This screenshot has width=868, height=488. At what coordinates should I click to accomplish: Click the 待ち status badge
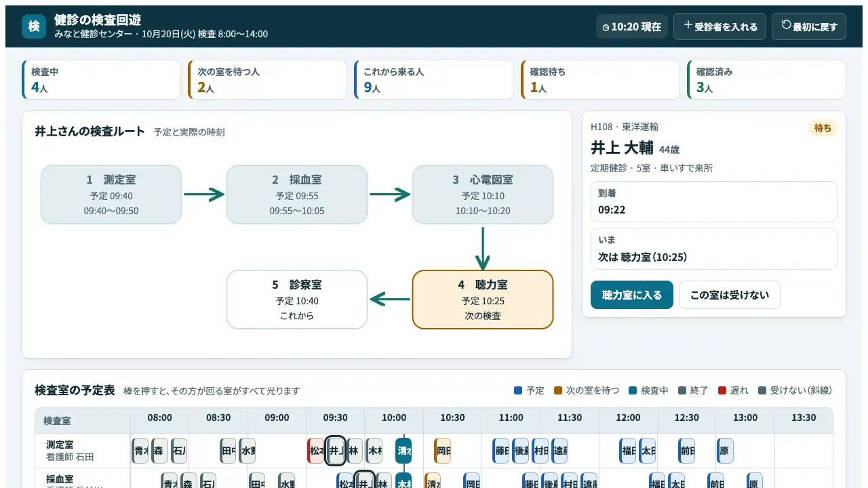(x=823, y=128)
